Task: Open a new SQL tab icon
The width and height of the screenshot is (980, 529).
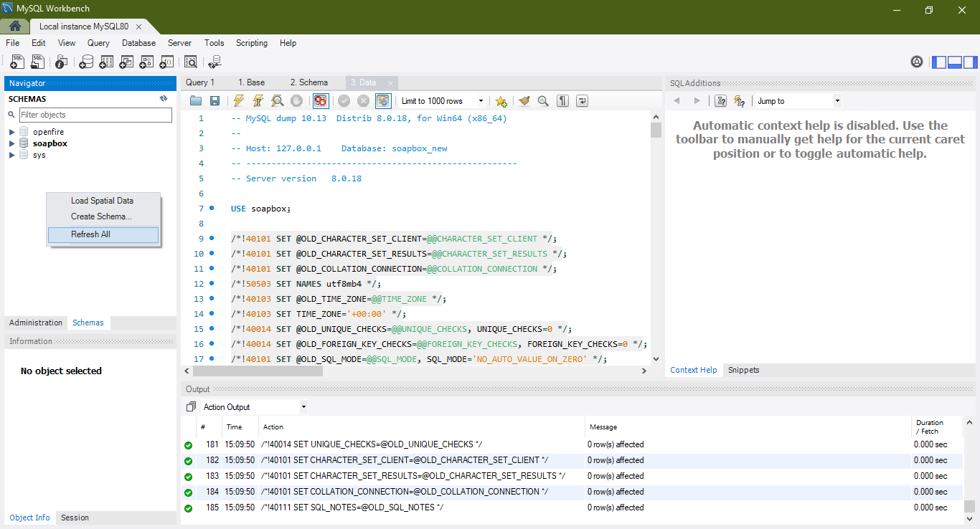Action: point(17,62)
